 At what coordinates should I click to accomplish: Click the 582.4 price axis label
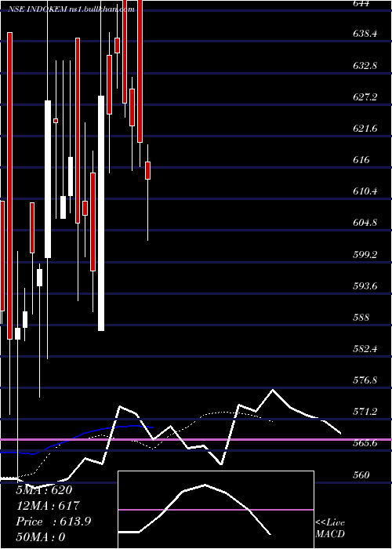coord(365,349)
